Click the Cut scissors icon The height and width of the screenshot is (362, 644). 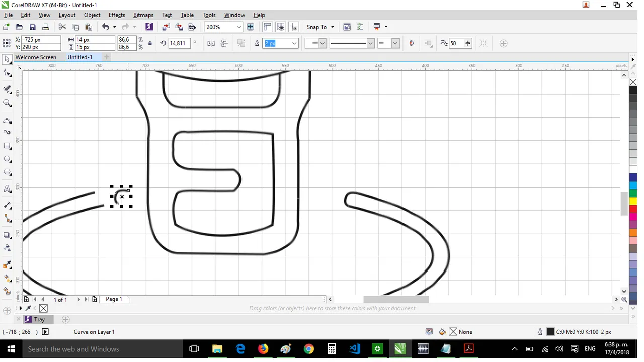[x=62, y=27]
